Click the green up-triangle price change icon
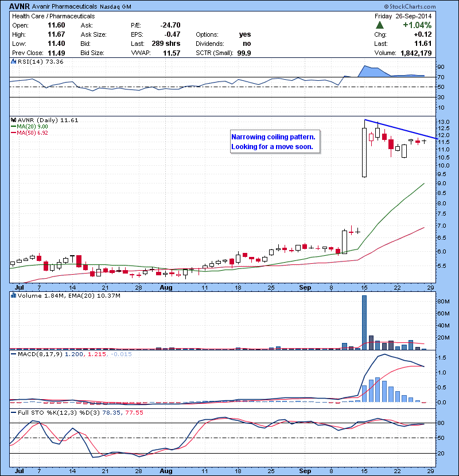The height and width of the screenshot is (476, 459). pos(379,25)
